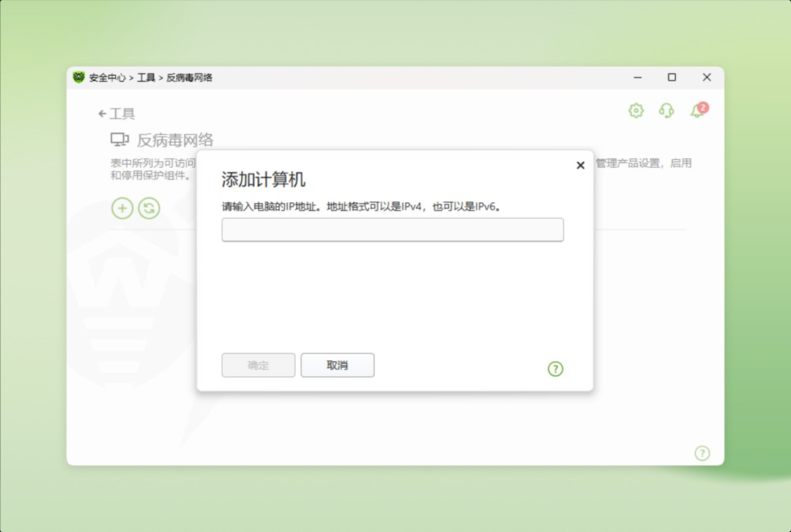Viewport: 791px width, 532px height.
Task: Select 安全中心 in the breadcrumb path
Action: coord(110,77)
